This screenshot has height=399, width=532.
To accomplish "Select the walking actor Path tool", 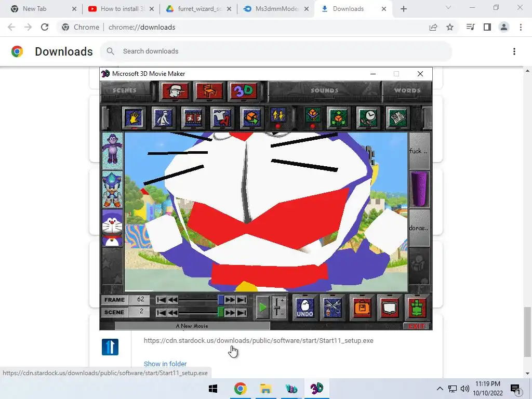I will (x=163, y=118).
